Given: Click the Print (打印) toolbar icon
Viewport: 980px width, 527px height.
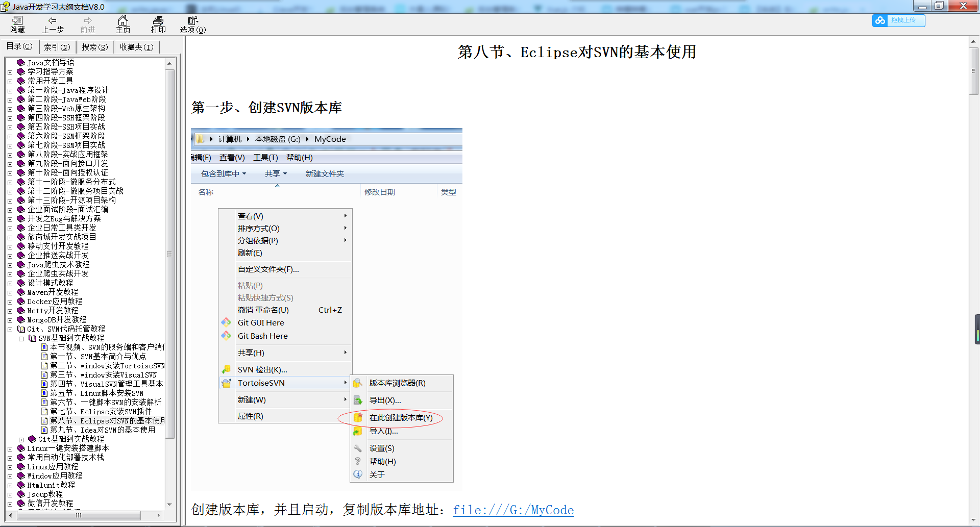Looking at the screenshot, I should tap(158, 24).
